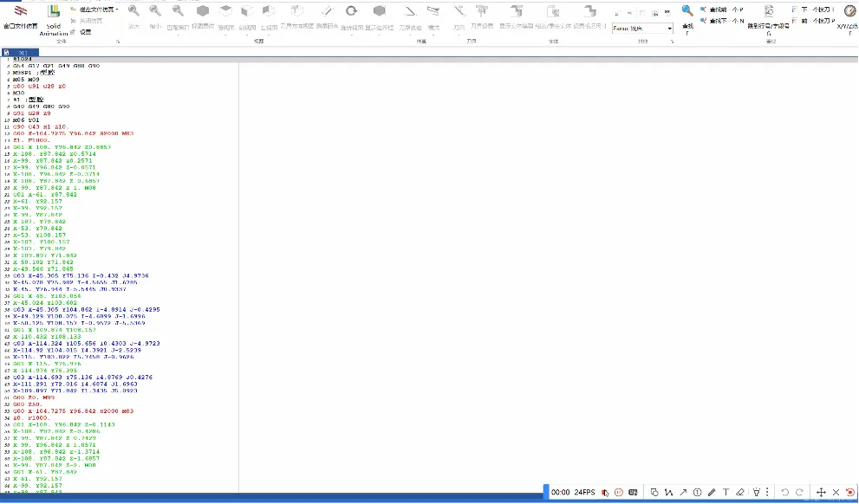Image resolution: width=859 pixels, height=504 pixels.
Task: Click find next option
Action: [722, 21]
